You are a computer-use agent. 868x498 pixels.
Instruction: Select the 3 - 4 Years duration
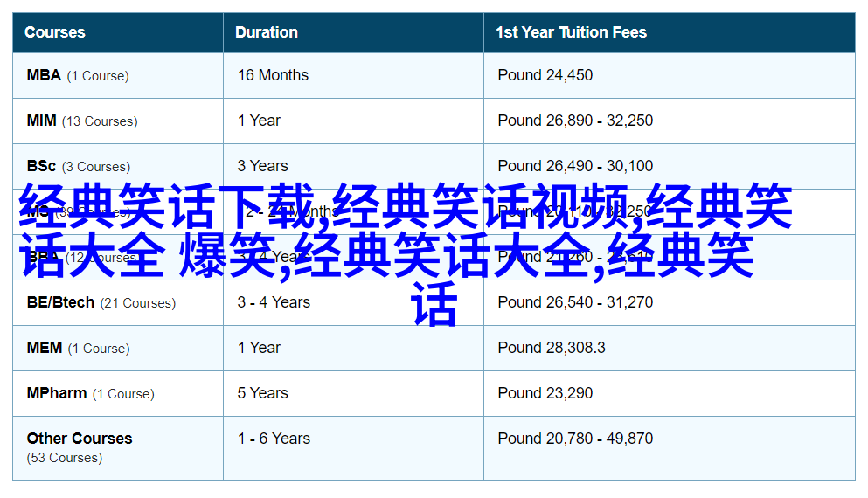pos(274,302)
